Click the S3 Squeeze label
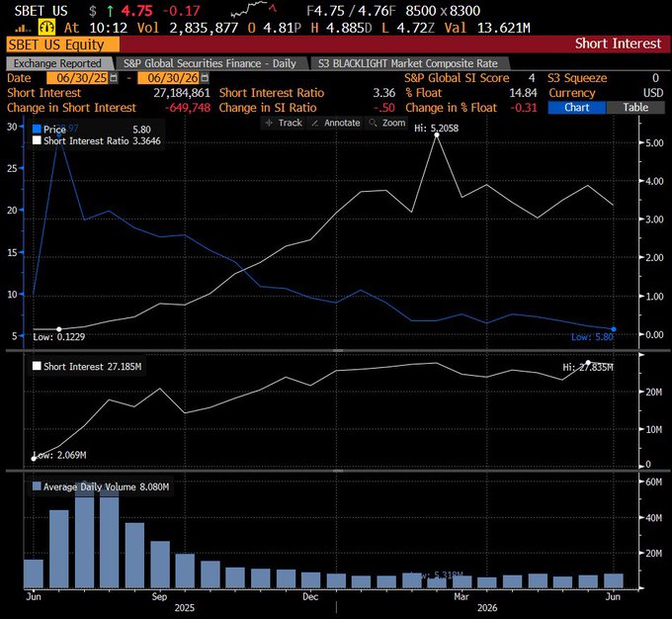 click(x=577, y=78)
